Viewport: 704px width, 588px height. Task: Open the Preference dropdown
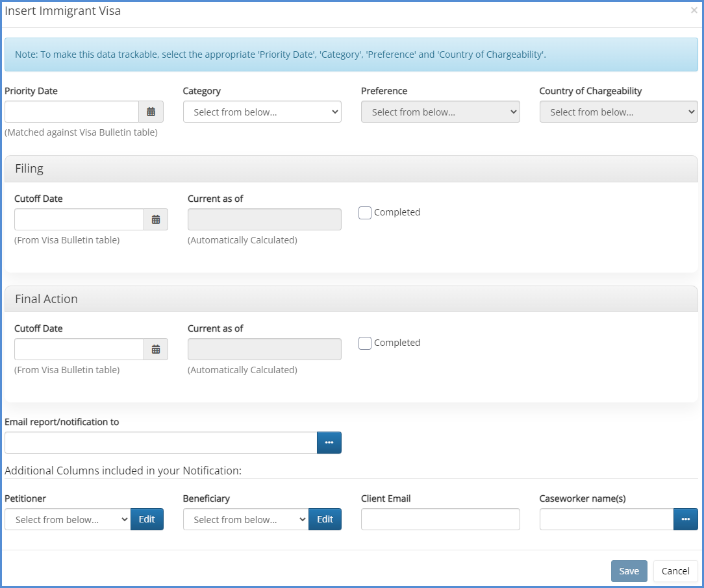pyautogui.click(x=440, y=112)
